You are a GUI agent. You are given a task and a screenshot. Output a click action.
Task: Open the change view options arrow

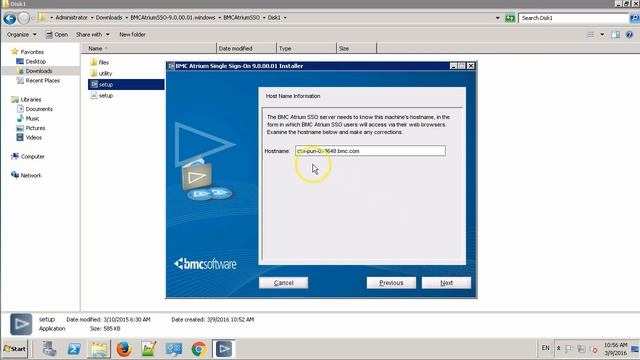(x=602, y=35)
